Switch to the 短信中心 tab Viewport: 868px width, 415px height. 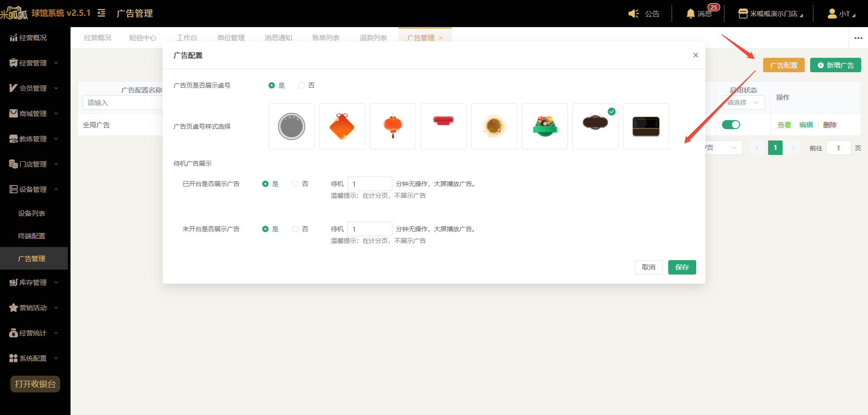[x=143, y=38]
